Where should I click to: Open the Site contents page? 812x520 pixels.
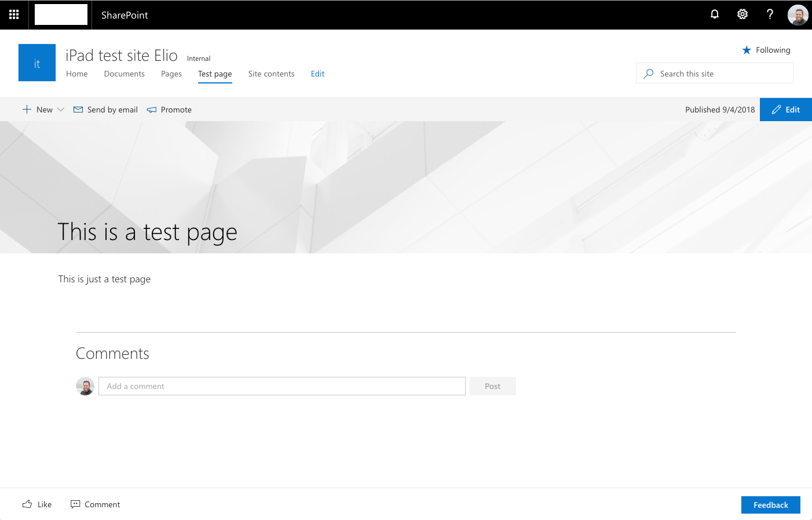[271, 74]
